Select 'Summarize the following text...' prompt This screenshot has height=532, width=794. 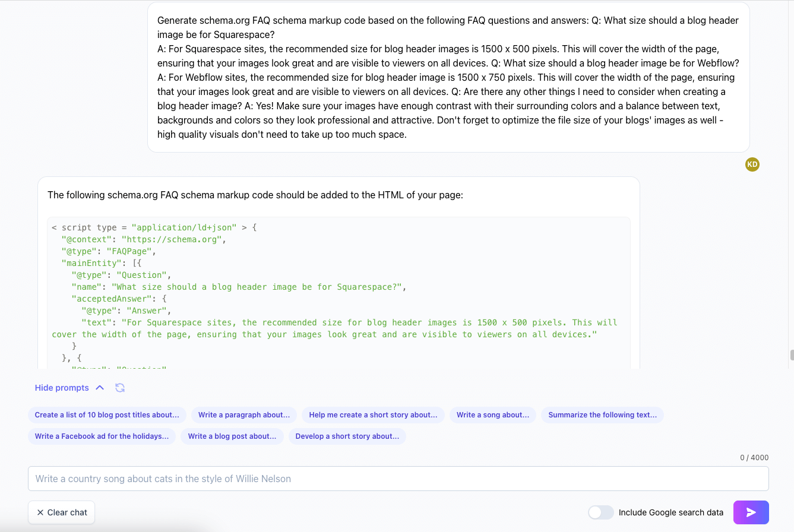[602, 415]
